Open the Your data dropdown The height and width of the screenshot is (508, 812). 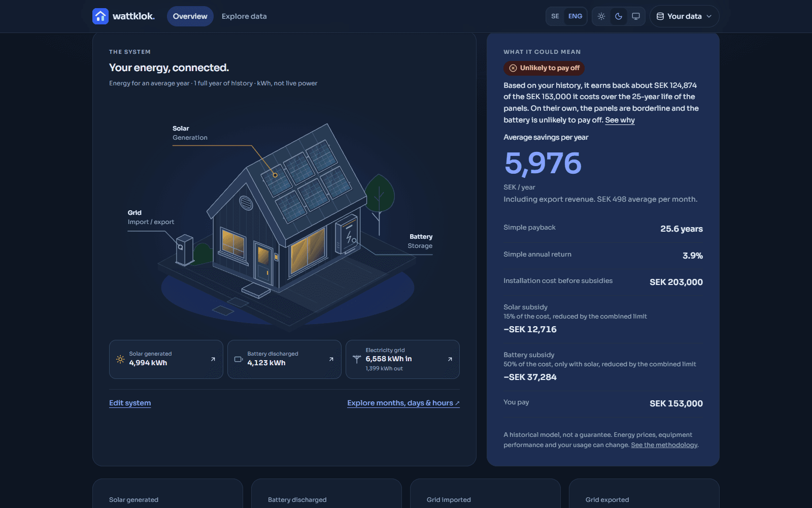pyautogui.click(x=684, y=16)
